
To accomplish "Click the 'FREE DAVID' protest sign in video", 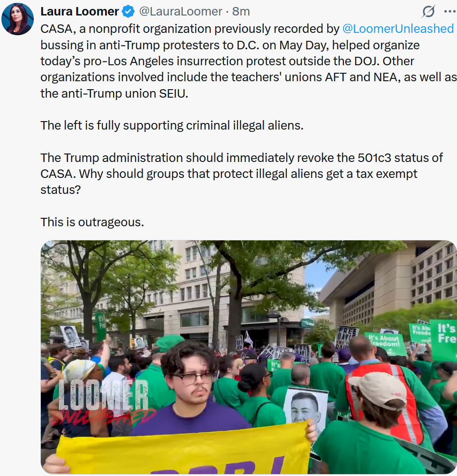I will (x=347, y=338).
